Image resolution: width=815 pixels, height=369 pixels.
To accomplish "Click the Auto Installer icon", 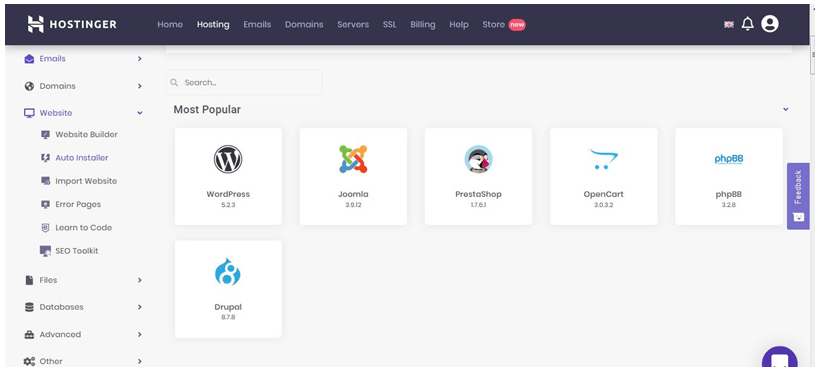I will click(x=46, y=157).
